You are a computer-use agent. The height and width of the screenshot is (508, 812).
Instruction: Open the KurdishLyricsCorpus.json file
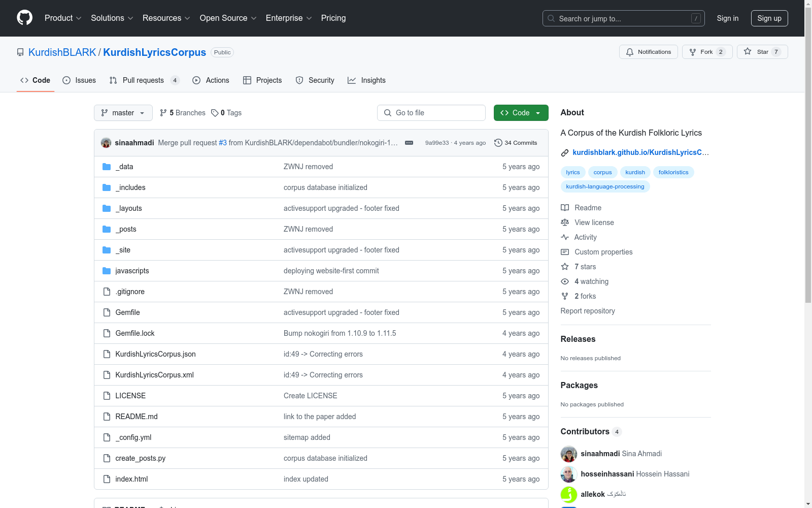pyautogui.click(x=155, y=354)
